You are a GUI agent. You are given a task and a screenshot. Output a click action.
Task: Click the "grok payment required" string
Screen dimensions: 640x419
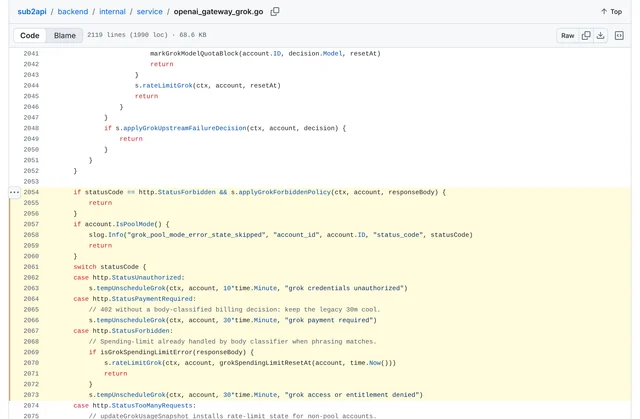[x=331, y=320]
